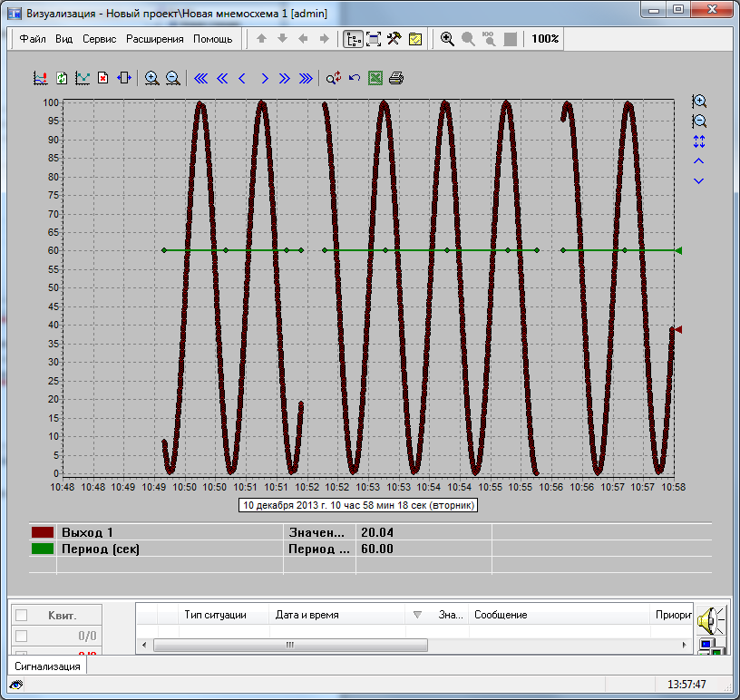Click the undo arrow icon in trend toolbar

tap(355, 78)
